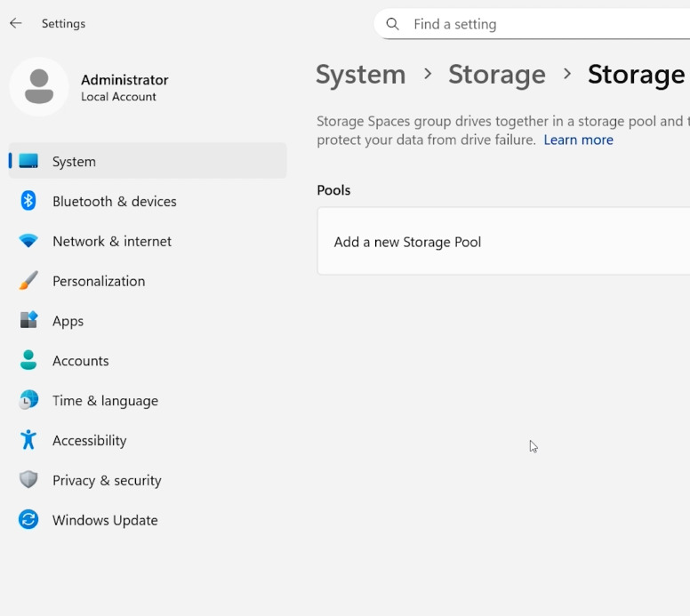The height and width of the screenshot is (616, 690).
Task: Click System in the breadcrumb
Action: click(360, 75)
